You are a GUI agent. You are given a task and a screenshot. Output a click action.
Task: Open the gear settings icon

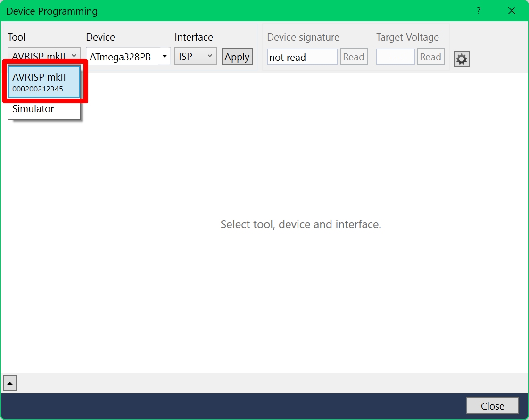pos(462,59)
